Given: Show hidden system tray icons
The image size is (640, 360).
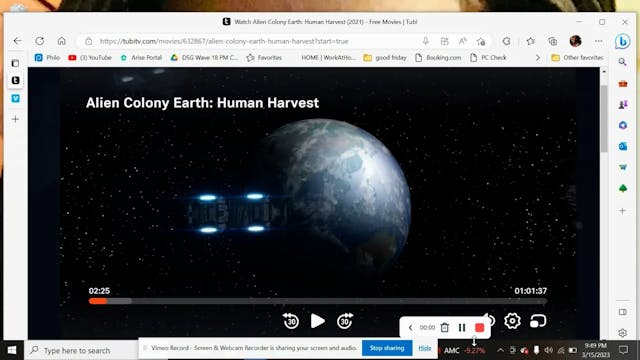Looking at the screenshot, I should click(500, 350).
